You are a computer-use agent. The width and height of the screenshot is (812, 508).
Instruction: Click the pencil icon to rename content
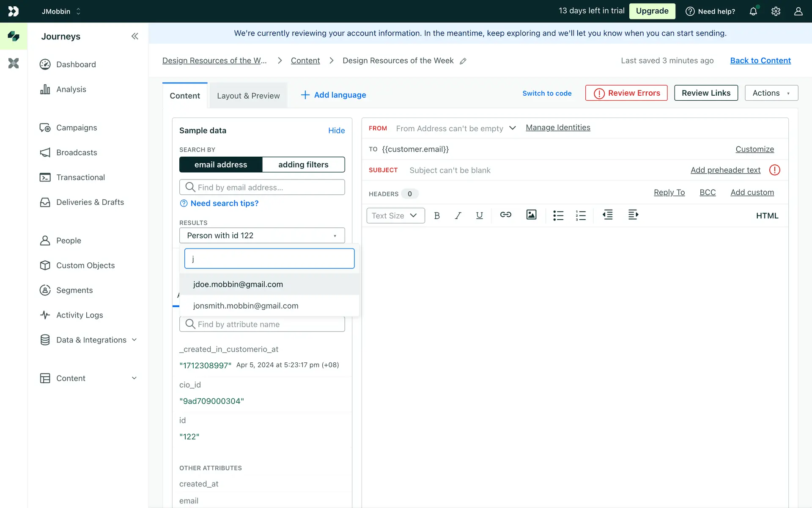463,61
